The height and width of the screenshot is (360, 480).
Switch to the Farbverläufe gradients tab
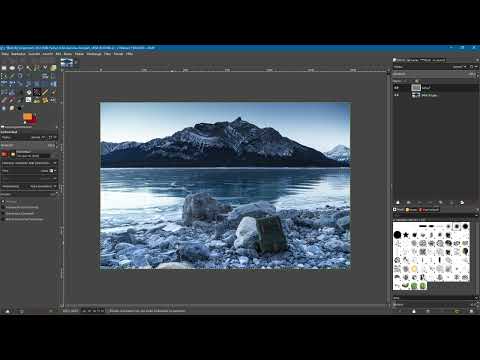click(x=429, y=210)
